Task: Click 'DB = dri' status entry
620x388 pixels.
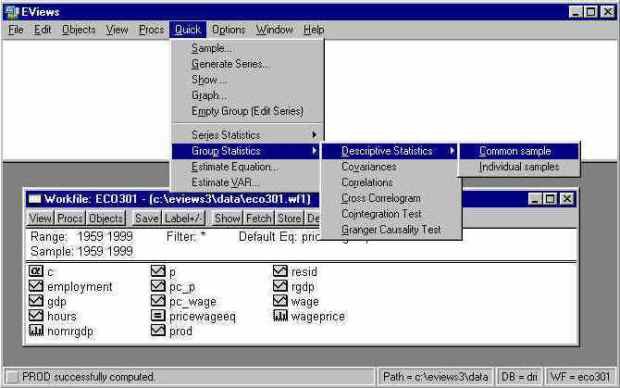Action: 519,377
